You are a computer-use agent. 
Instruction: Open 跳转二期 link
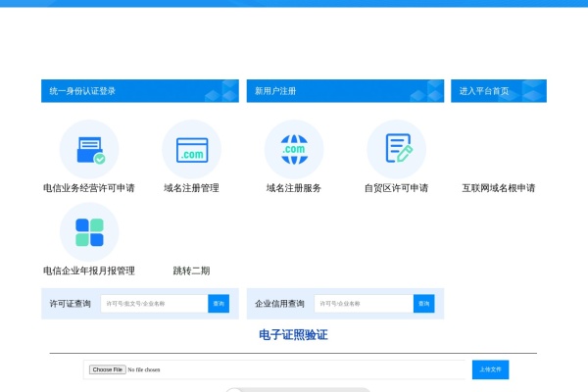[x=192, y=270]
